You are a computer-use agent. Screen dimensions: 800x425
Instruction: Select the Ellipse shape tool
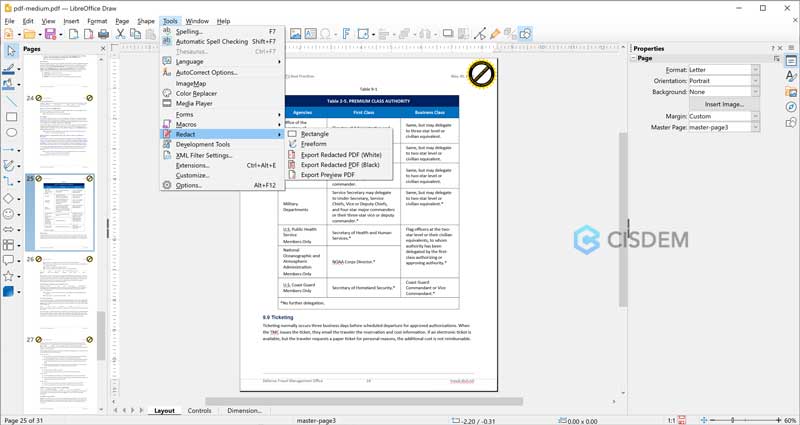tap(10, 132)
